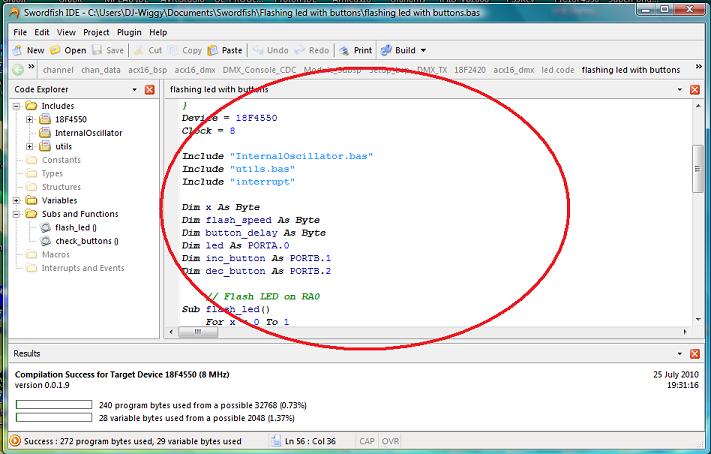Open the Plugin menu

(129, 32)
